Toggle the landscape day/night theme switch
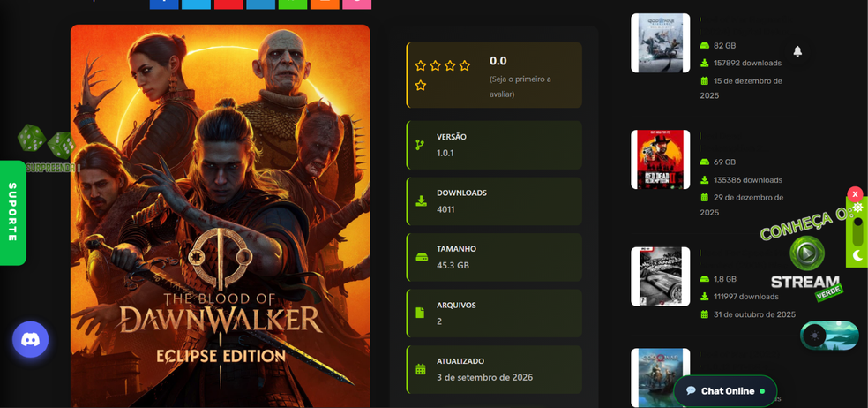 (x=829, y=336)
